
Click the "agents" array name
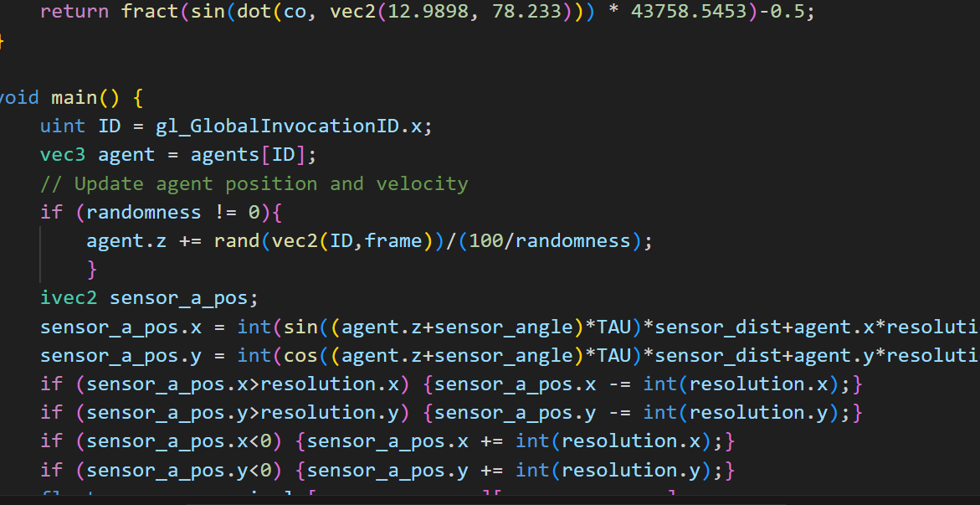pos(225,155)
